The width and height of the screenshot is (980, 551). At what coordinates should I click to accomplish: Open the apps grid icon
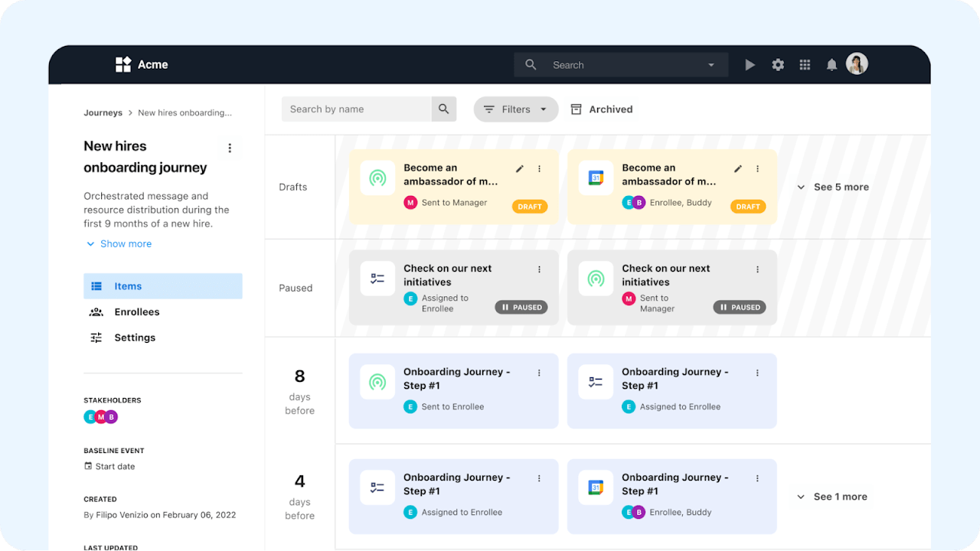coord(805,65)
